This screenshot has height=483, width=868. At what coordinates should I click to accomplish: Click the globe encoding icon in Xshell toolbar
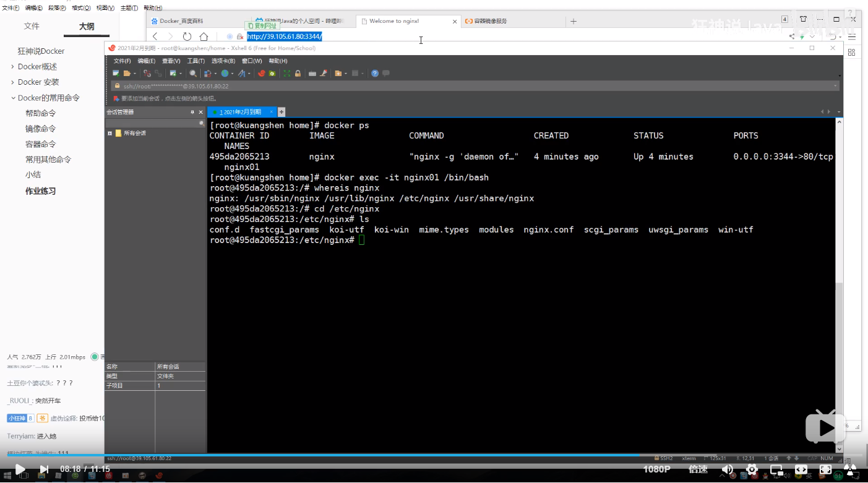point(225,73)
